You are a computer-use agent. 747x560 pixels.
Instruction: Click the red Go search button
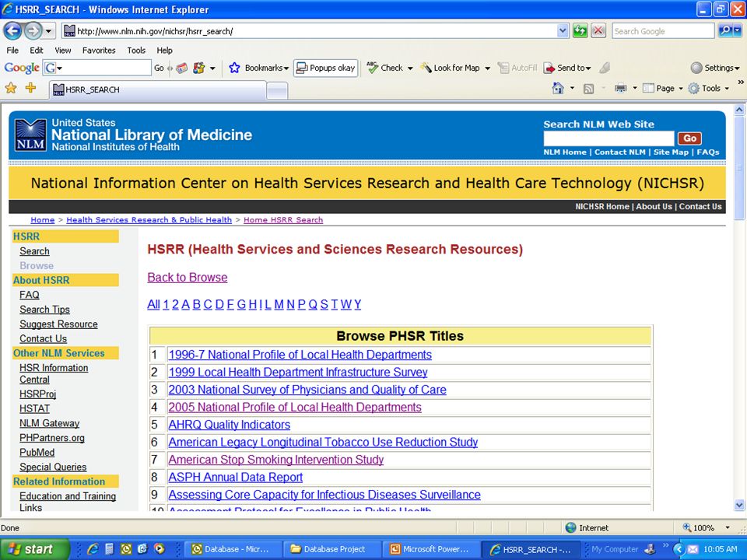coord(689,138)
